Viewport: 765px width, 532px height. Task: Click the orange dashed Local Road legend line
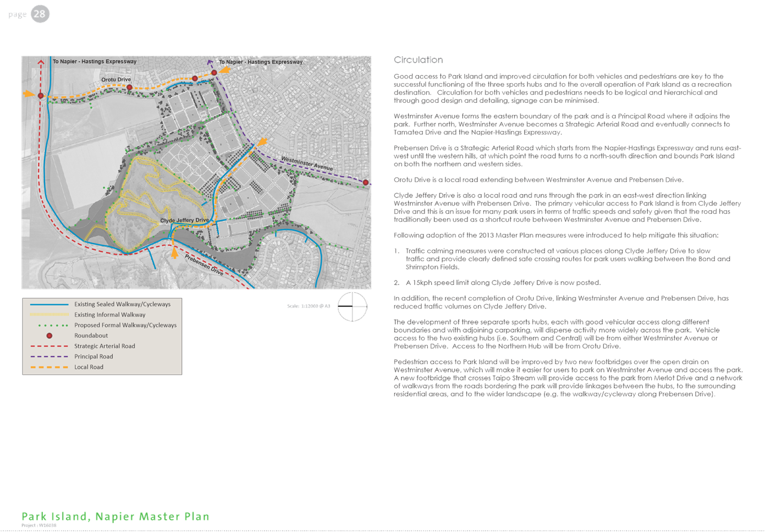pos(49,367)
